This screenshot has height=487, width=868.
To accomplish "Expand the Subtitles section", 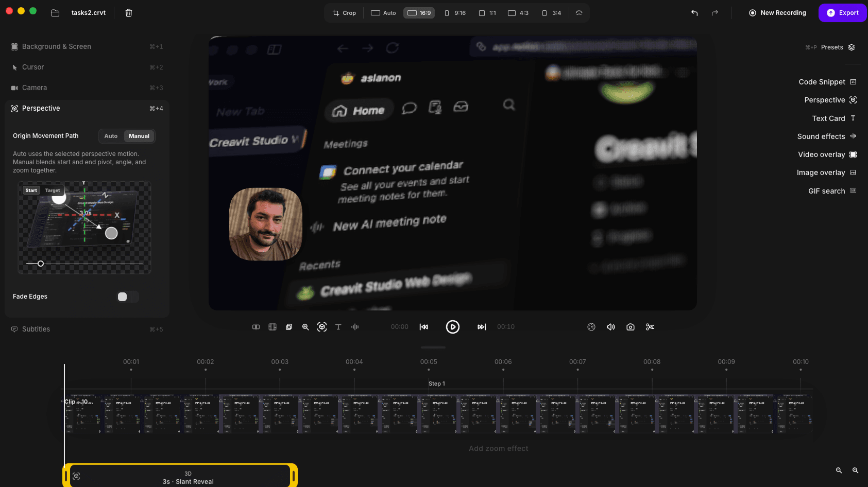I will click(x=87, y=329).
